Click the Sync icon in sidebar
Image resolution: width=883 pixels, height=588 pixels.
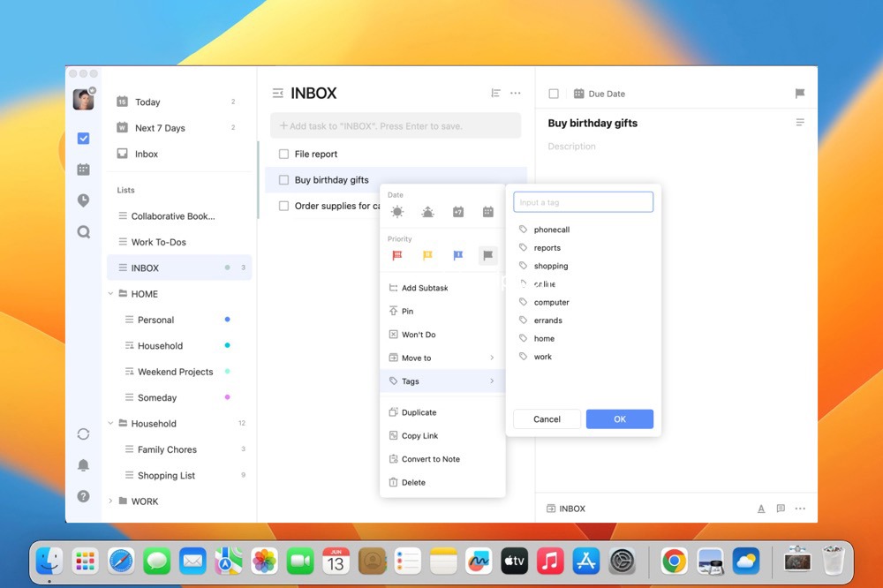click(x=83, y=434)
